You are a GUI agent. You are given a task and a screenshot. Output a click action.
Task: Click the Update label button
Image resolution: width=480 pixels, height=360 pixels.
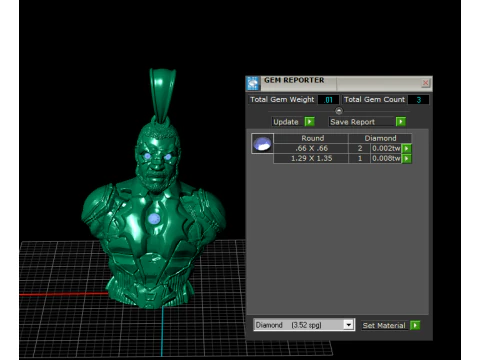tap(286, 122)
